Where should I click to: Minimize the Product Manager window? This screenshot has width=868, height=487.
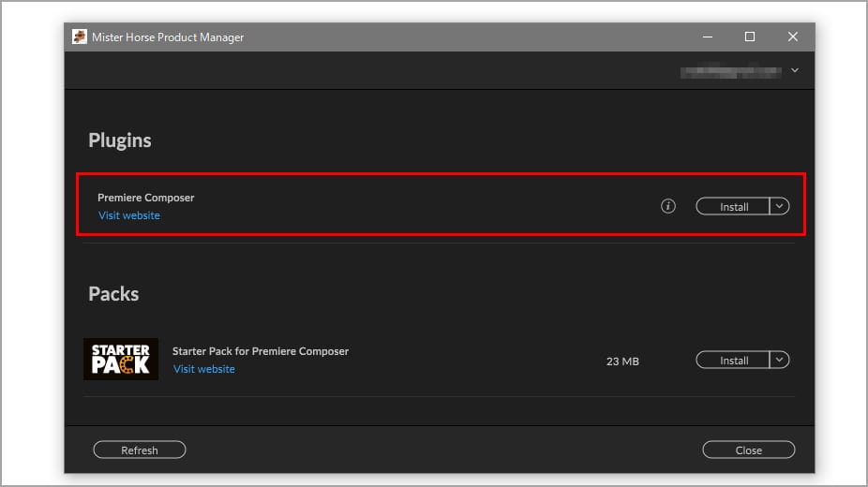click(707, 37)
